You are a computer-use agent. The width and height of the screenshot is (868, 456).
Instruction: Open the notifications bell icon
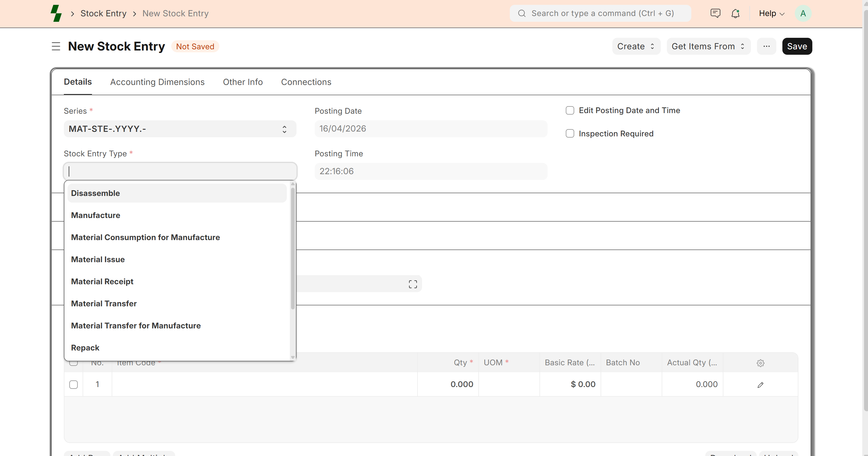[x=735, y=14]
